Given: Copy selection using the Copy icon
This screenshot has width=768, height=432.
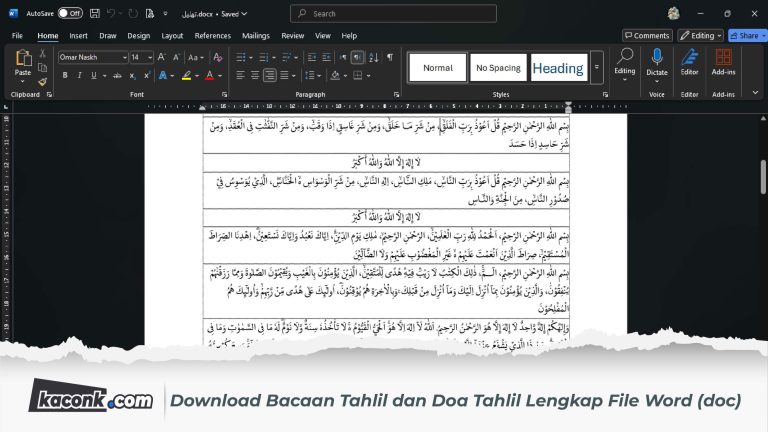Looking at the screenshot, I should point(43,68).
